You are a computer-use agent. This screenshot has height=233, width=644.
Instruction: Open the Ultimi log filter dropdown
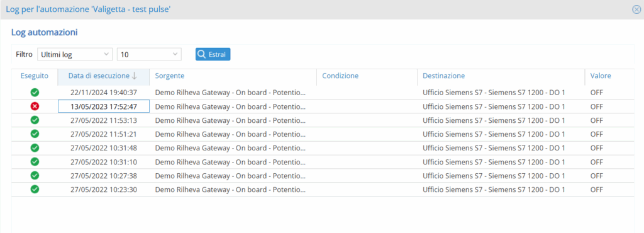75,54
